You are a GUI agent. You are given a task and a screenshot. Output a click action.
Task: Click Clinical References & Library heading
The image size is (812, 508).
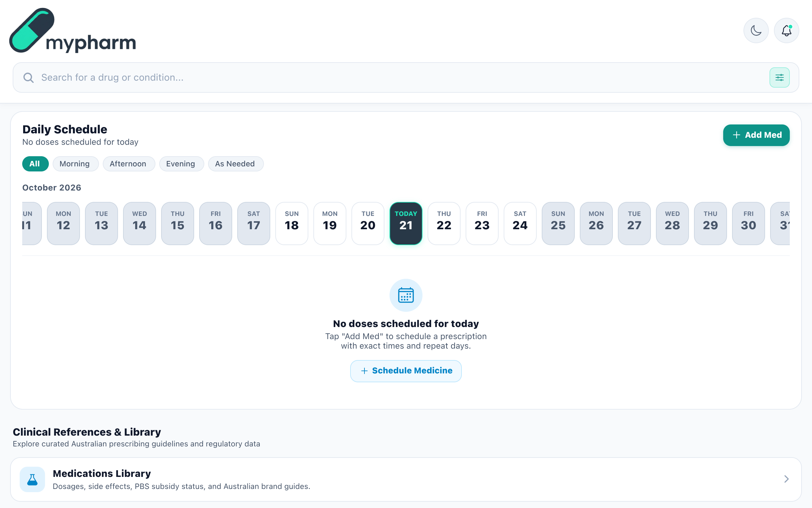click(87, 432)
